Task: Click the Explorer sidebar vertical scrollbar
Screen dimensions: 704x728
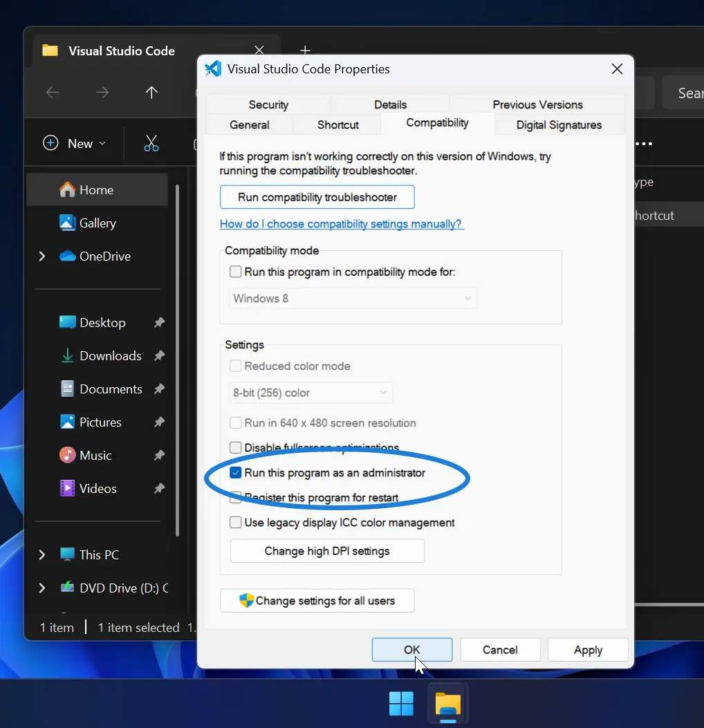Action: [x=177, y=360]
